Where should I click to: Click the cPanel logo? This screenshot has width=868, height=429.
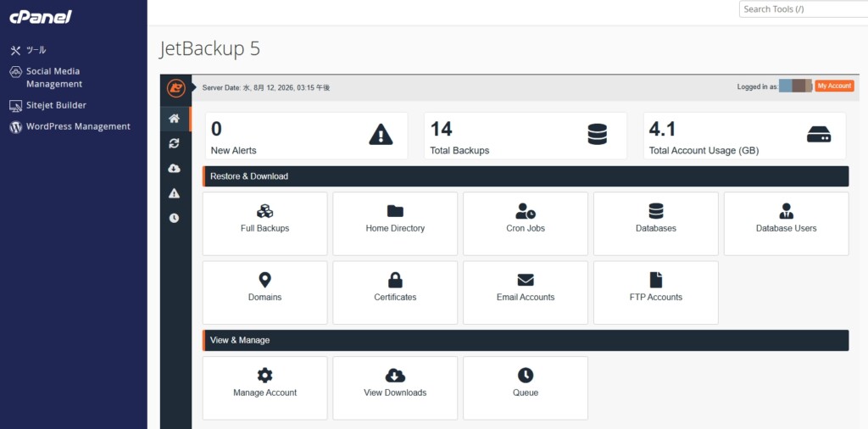point(41,17)
